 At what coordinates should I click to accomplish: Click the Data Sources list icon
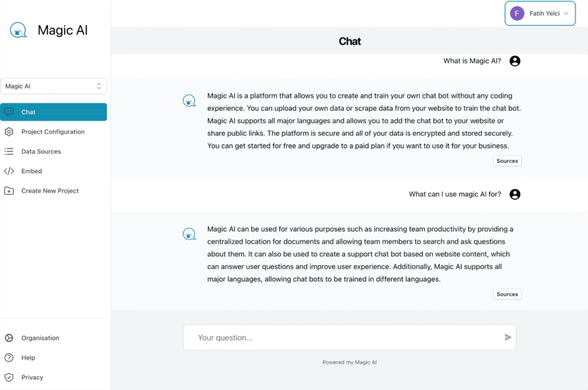[x=9, y=151]
